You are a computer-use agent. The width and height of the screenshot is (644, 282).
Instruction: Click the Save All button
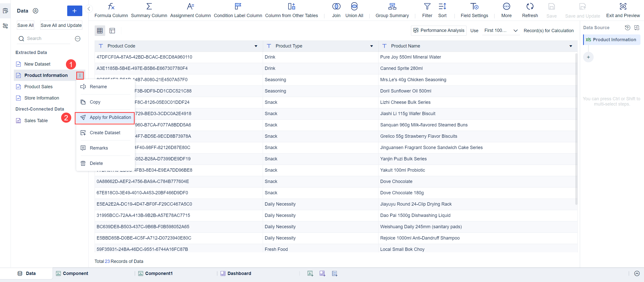[25, 25]
